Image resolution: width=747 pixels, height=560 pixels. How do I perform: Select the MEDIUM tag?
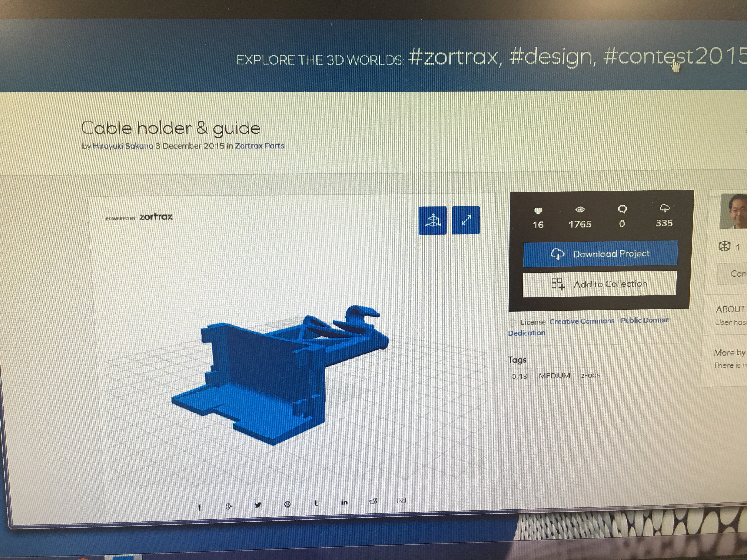554,376
